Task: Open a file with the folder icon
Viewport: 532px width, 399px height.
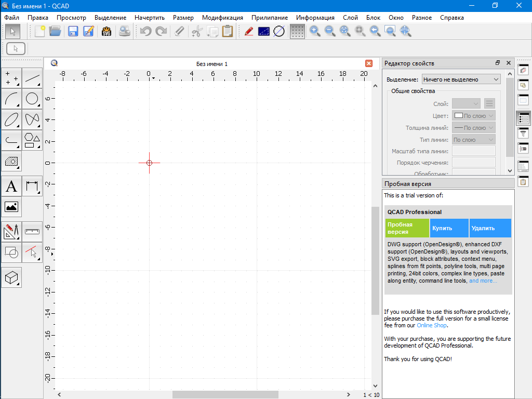Action: tap(55, 31)
